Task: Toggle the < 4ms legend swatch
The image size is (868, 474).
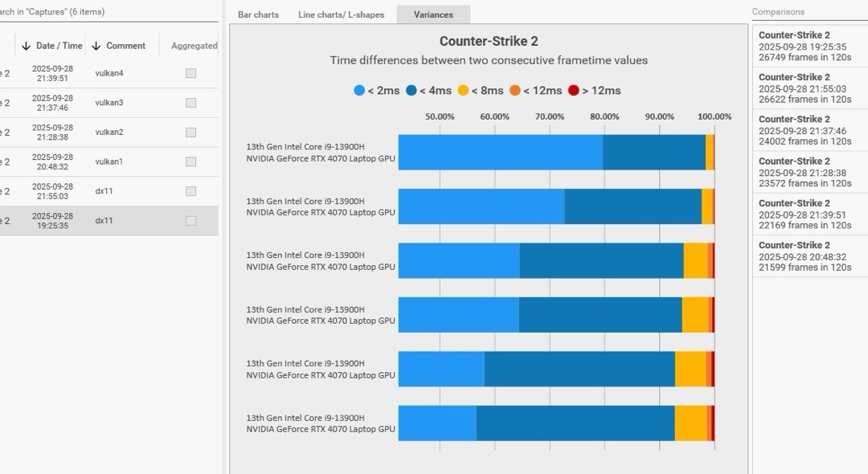Action: 411,91
